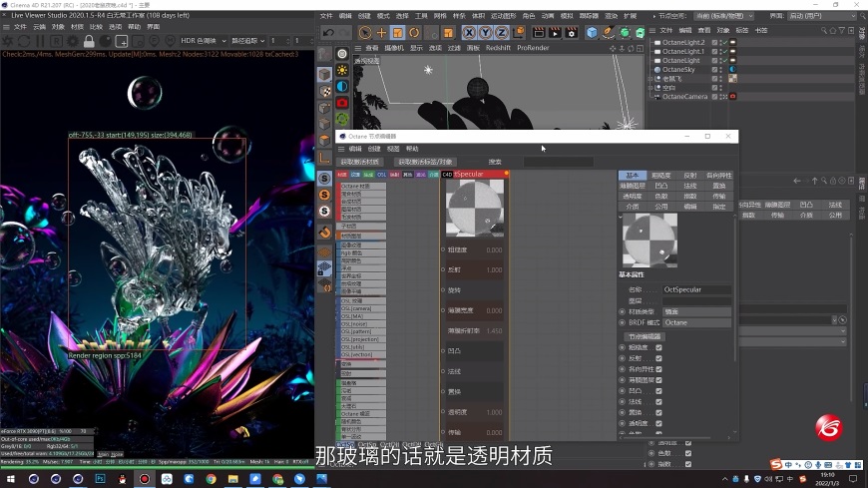Click the undo arrow icon
The image size is (868, 488).
point(329,33)
